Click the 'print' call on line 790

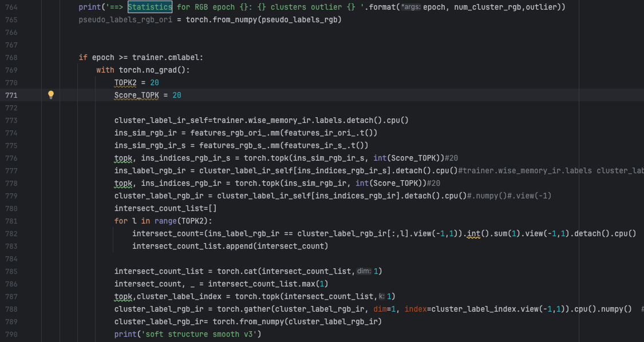click(x=126, y=334)
